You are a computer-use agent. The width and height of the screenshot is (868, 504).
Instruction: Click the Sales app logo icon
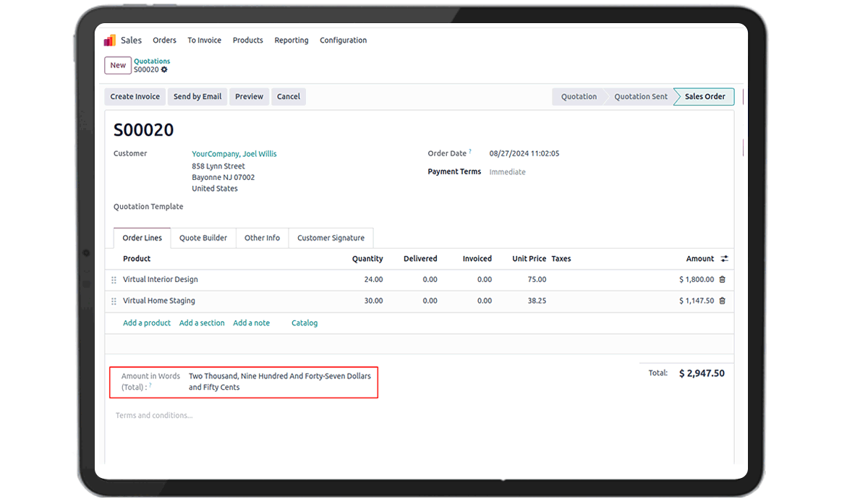pos(110,40)
